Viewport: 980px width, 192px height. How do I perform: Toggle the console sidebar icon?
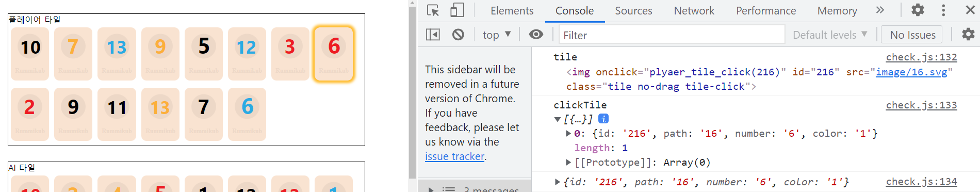click(x=433, y=35)
